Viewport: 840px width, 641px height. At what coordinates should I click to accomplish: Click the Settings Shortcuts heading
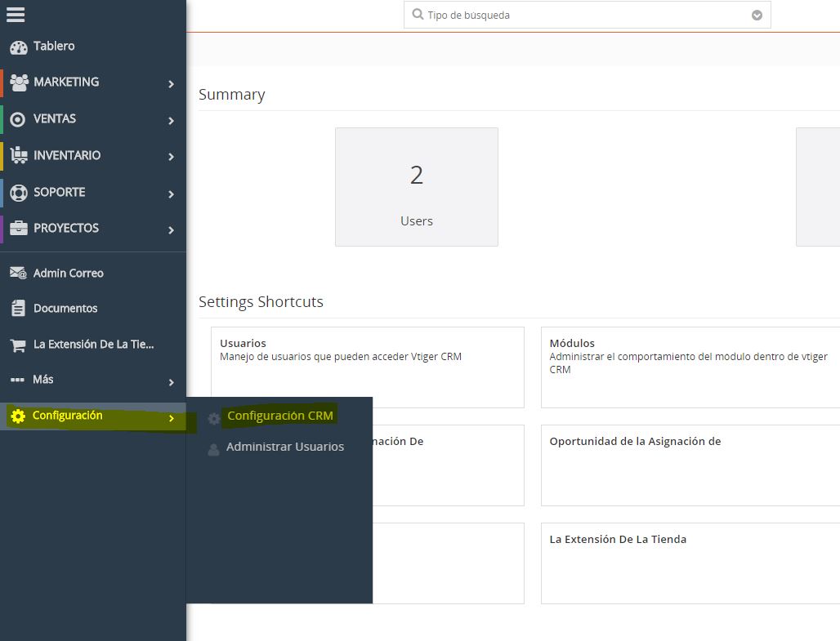261,302
